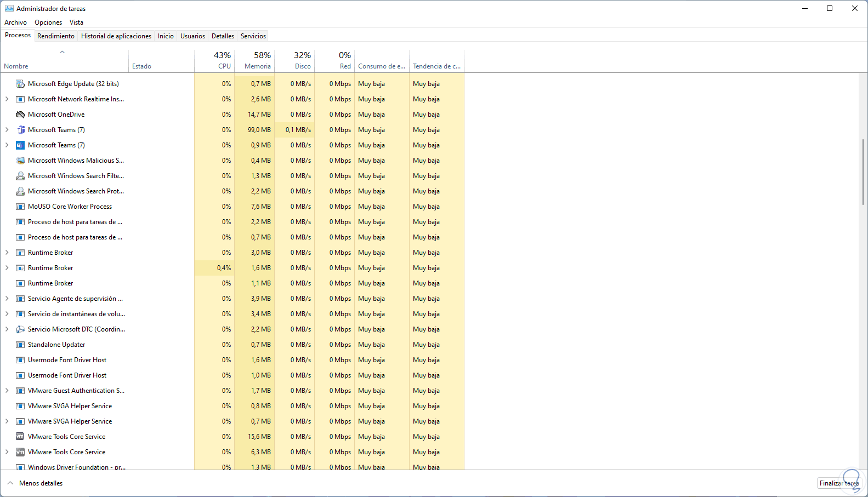Click the process list vertical scrollbar thumb
This screenshot has height=497, width=868.
[863, 172]
